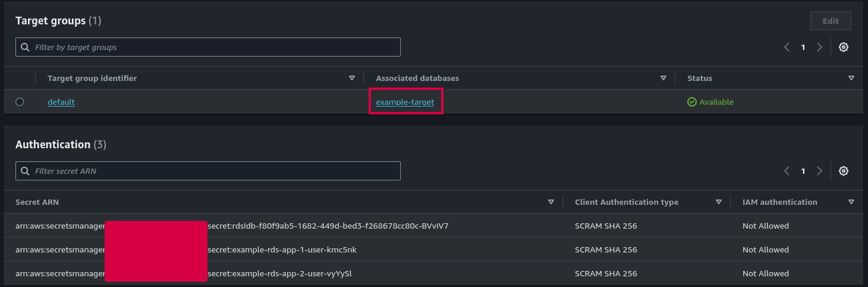Go to previous page of Authentication
The height and width of the screenshot is (287, 868).
coord(787,171)
